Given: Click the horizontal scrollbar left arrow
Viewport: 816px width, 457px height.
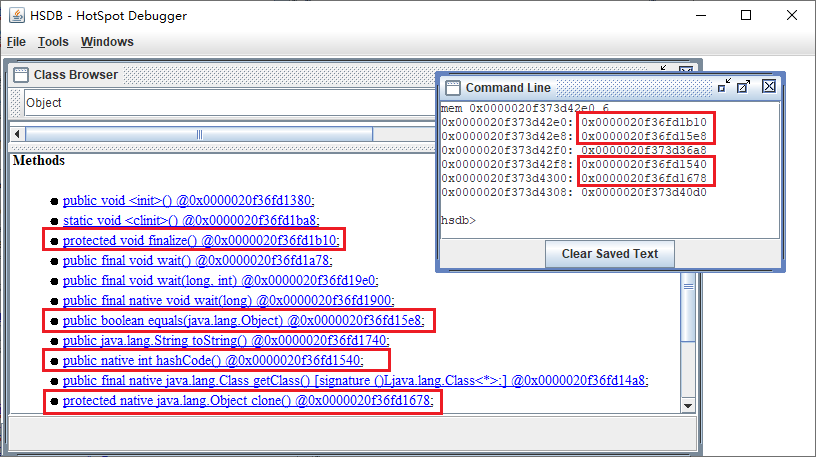Looking at the screenshot, I should 17,134.
